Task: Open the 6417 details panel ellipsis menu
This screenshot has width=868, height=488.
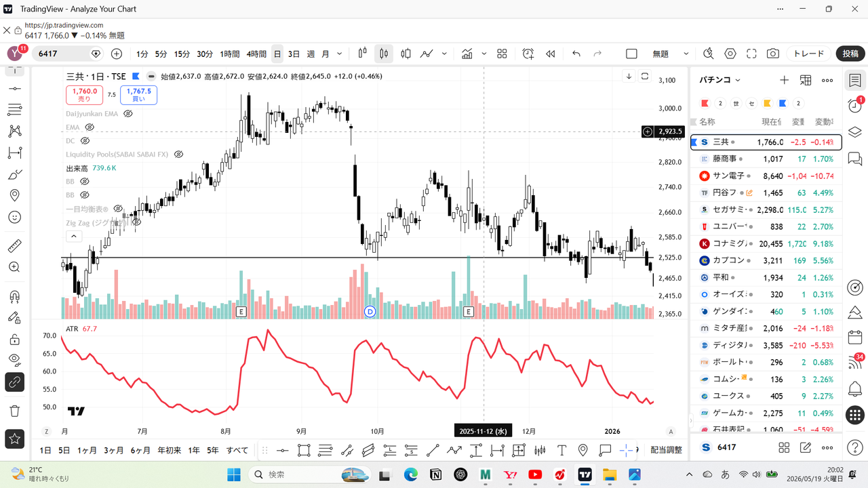Action: point(827,447)
